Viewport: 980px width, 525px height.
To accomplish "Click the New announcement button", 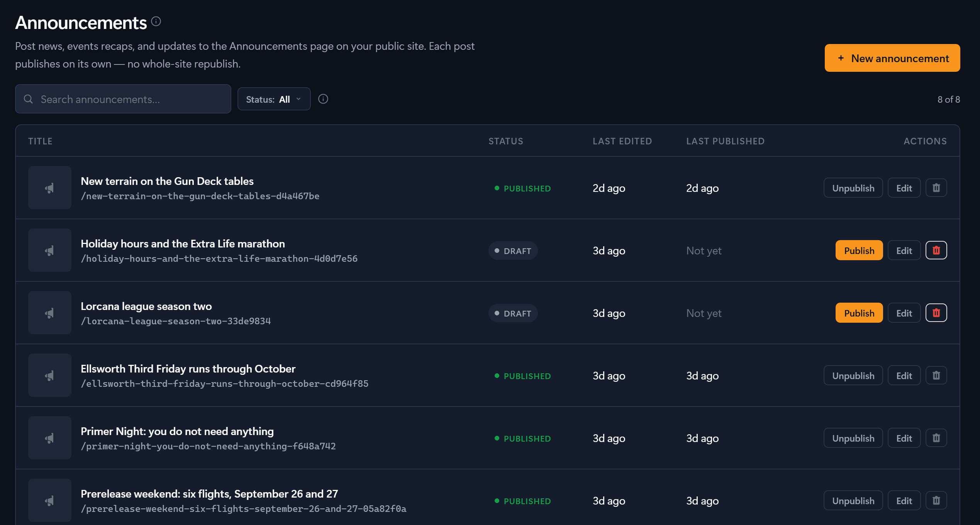I will coord(892,58).
